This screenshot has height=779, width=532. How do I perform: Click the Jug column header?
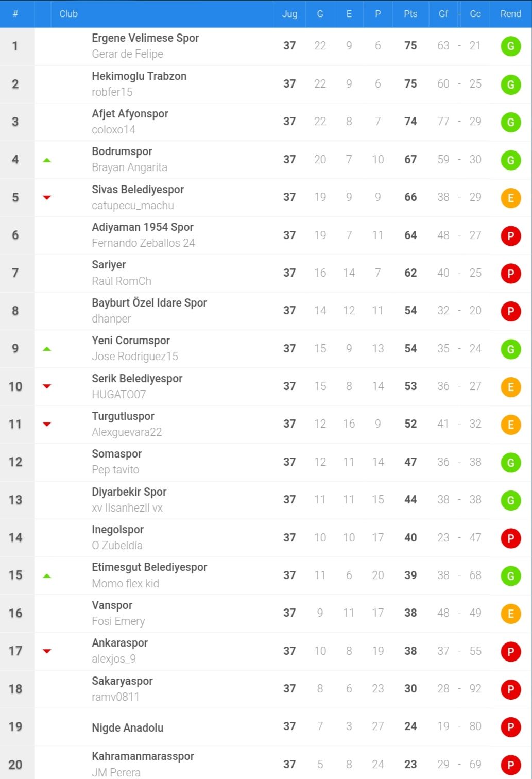pos(289,14)
